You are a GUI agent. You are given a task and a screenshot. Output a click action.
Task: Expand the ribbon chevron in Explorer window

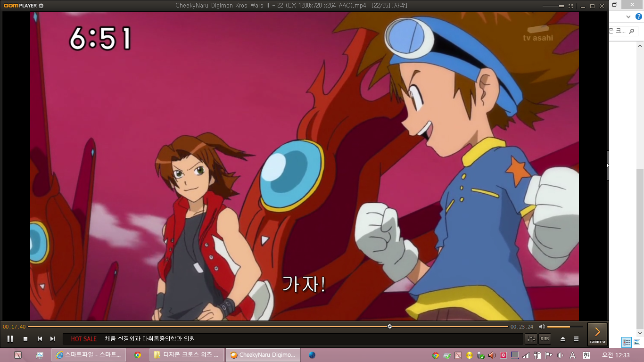(x=628, y=16)
